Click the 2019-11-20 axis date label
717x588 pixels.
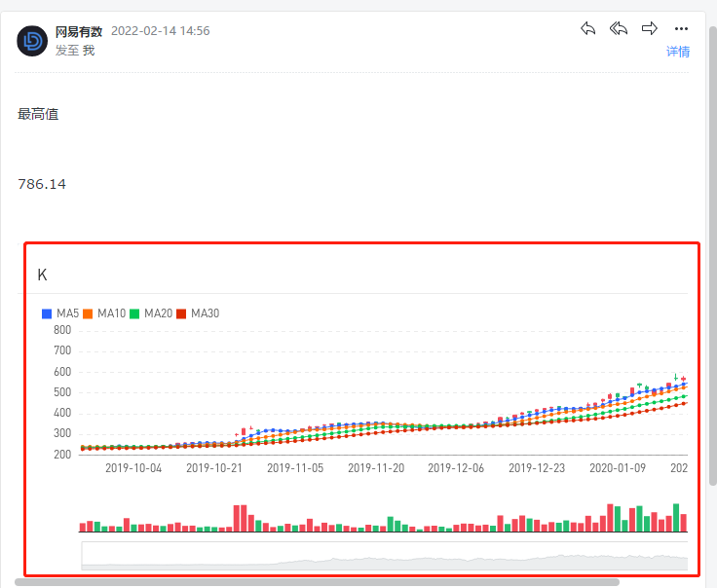[x=376, y=468]
